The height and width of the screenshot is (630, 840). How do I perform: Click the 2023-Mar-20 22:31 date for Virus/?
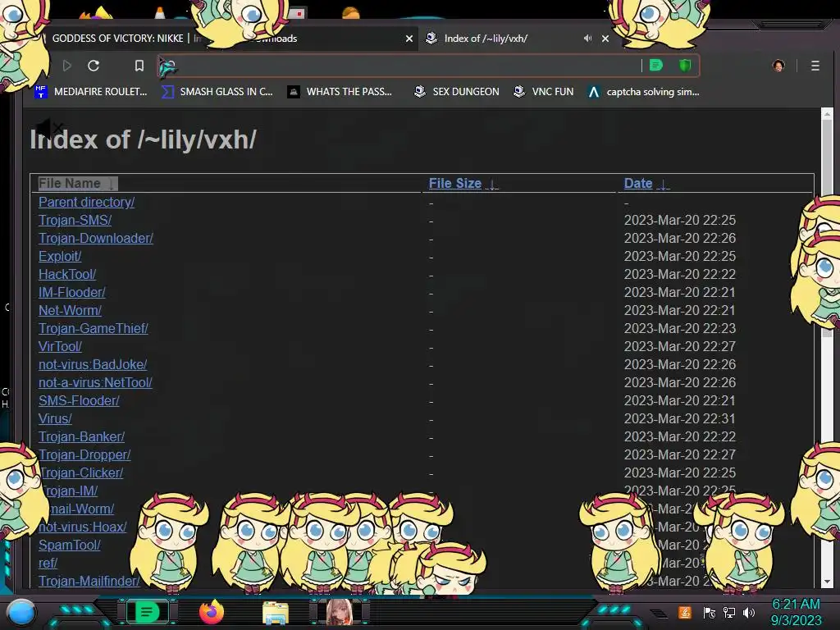(680, 419)
